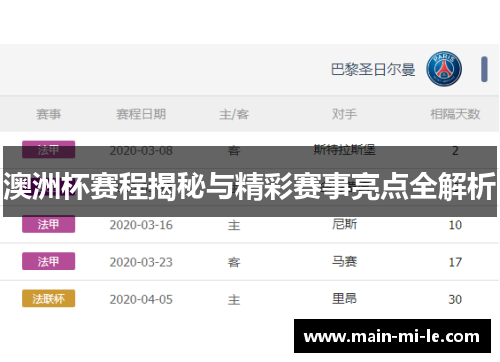Click opponent 里昂
The width and height of the screenshot is (500, 362).
point(344,298)
